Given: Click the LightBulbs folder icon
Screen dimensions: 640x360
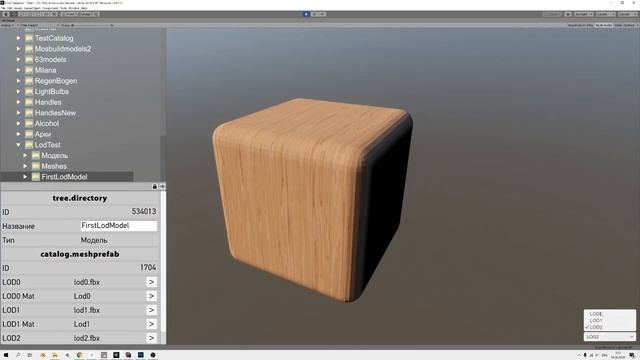Looking at the screenshot, I should pos(29,91).
